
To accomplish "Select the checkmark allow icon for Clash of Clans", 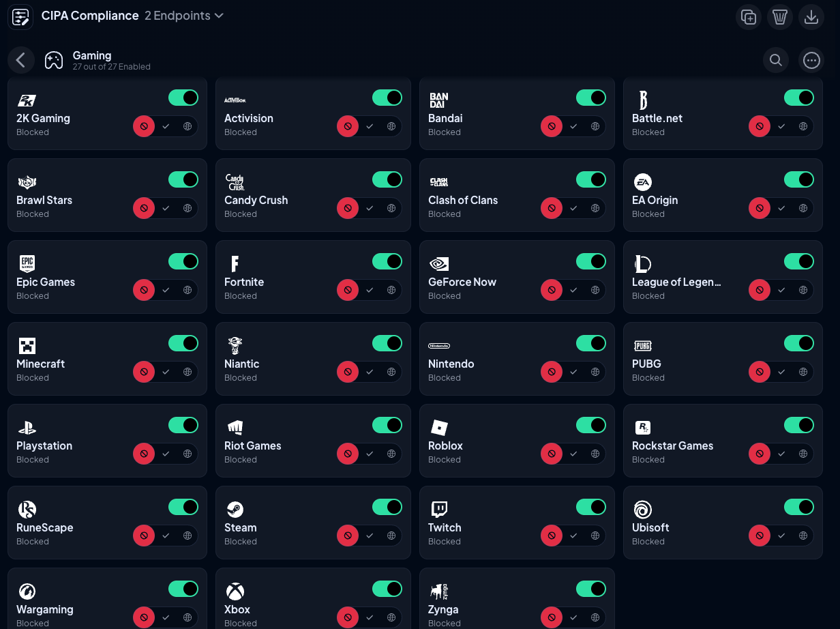I will [x=573, y=208].
